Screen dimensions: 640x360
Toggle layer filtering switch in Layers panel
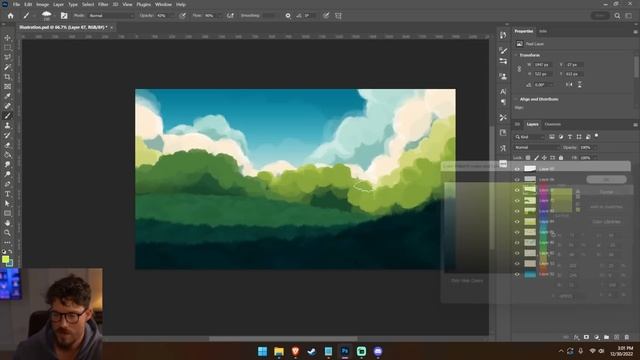(596, 136)
